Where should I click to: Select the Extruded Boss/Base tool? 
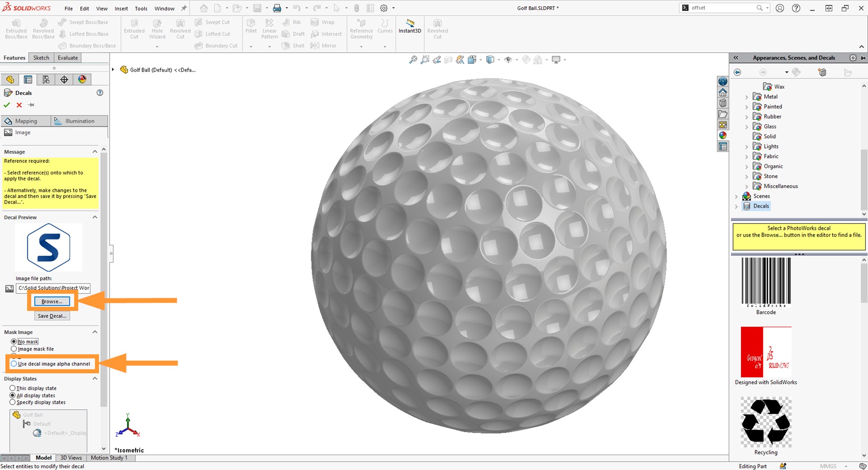tap(16, 29)
